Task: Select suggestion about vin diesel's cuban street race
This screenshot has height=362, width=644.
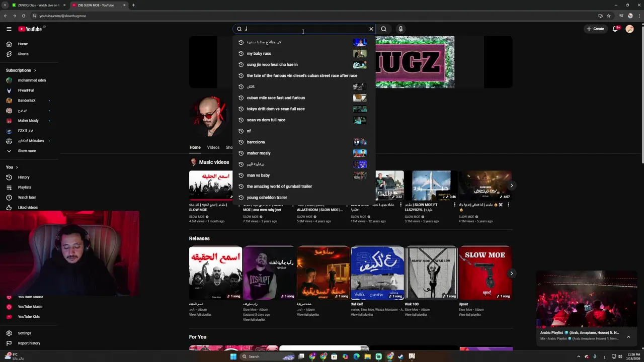Action: 304,75
